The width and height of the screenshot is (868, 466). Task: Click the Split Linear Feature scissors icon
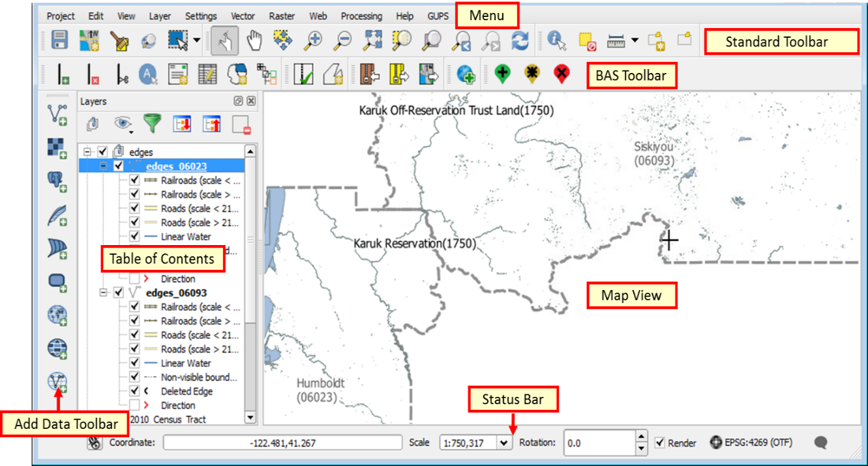click(x=122, y=74)
